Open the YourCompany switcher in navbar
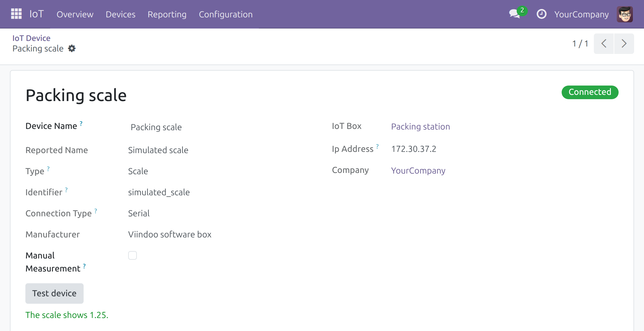The width and height of the screenshot is (644, 331). pyautogui.click(x=581, y=14)
